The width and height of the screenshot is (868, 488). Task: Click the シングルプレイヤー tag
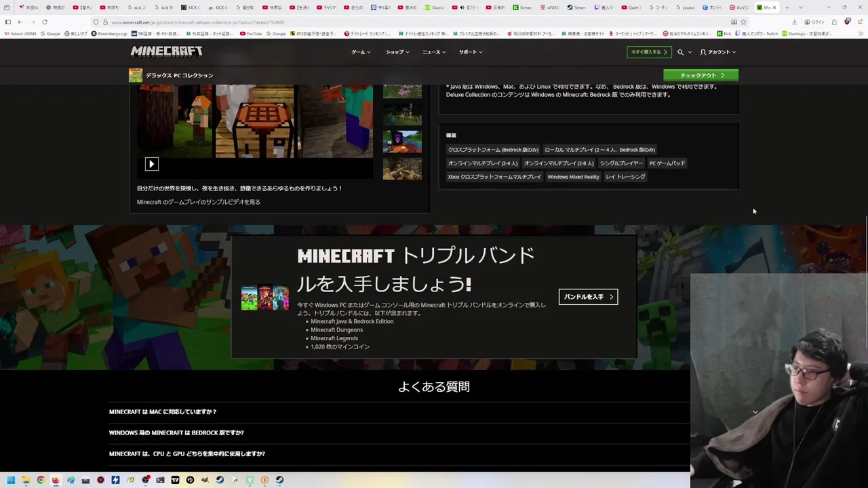click(621, 163)
